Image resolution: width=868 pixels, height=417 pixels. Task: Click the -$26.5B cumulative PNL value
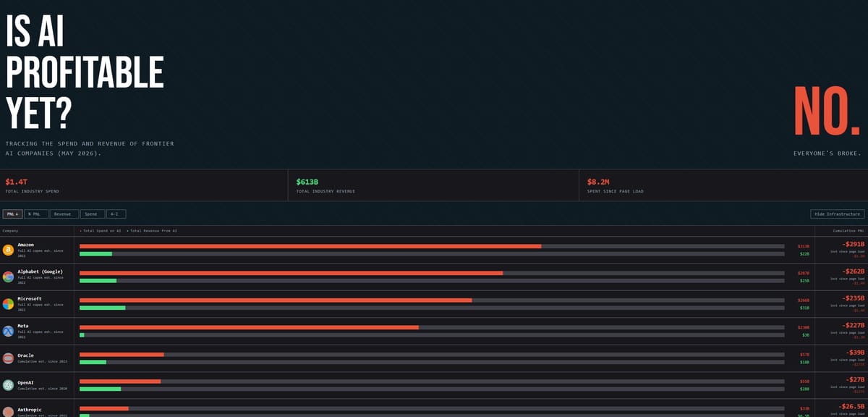point(851,407)
